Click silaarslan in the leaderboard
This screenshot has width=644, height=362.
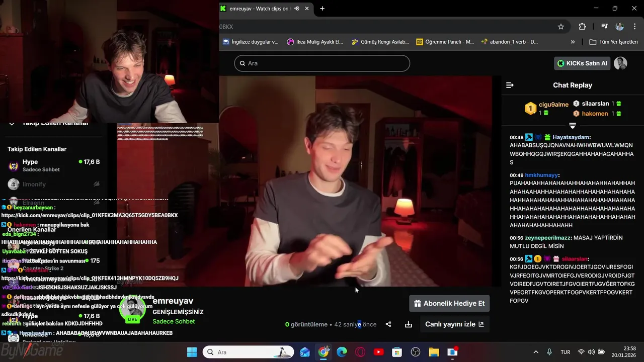click(595, 104)
